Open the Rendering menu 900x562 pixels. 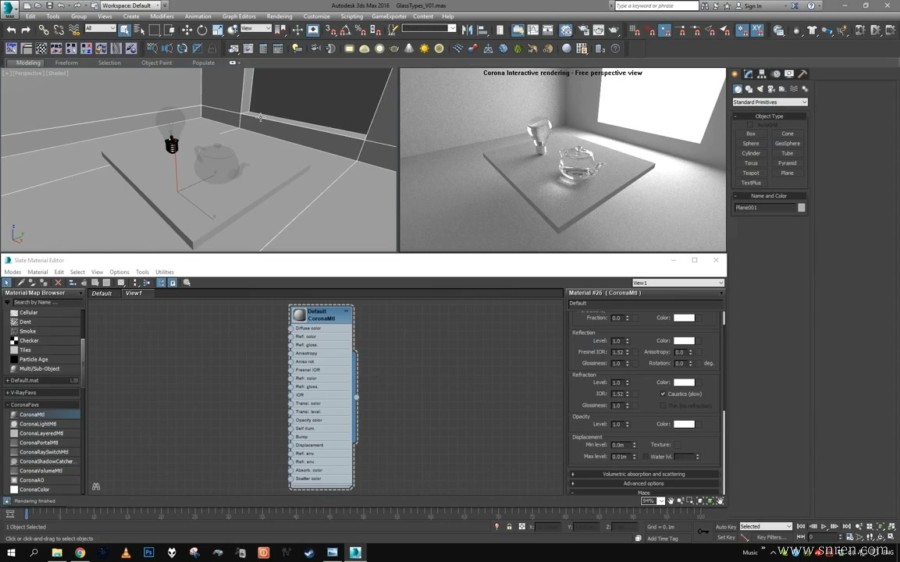click(x=279, y=16)
